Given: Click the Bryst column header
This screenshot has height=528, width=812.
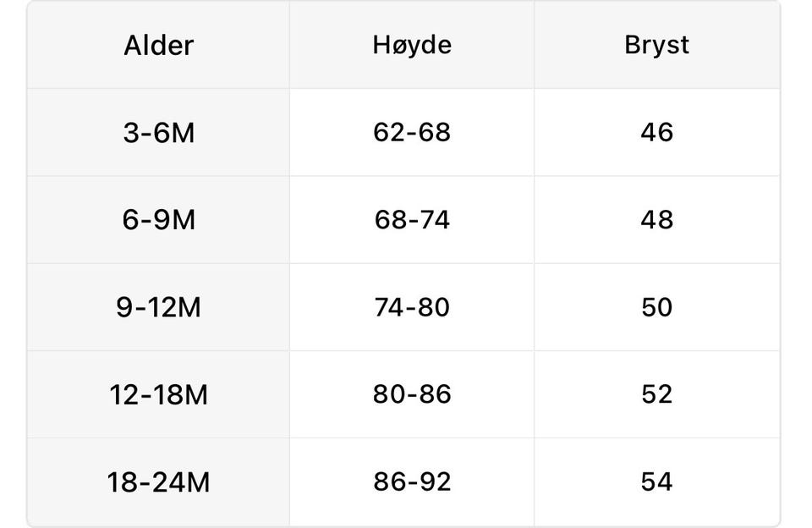Looking at the screenshot, I should [x=656, y=45].
